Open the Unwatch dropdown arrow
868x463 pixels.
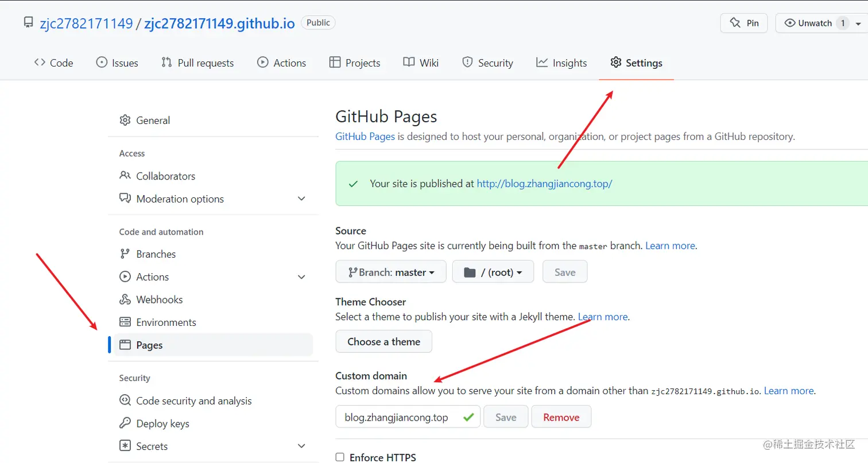point(859,24)
